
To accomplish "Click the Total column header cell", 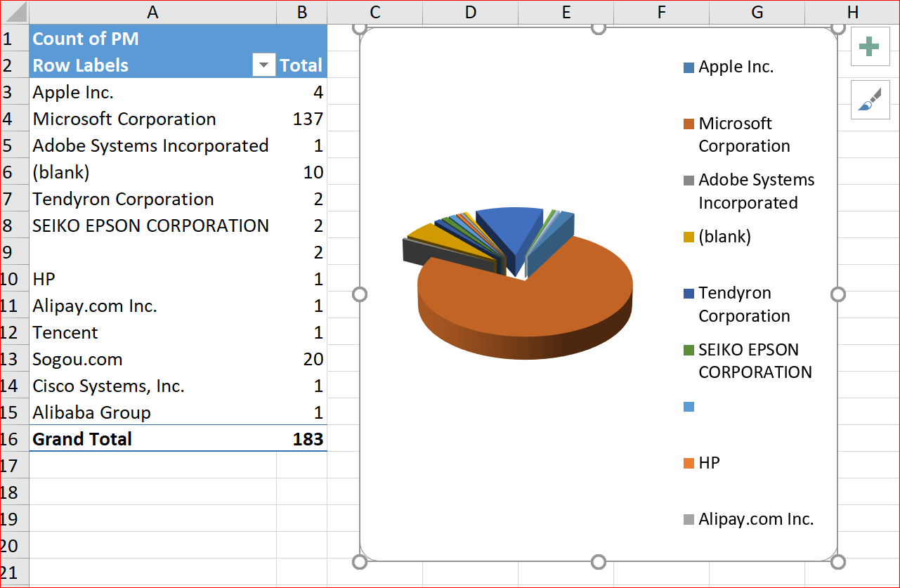I will tap(301, 65).
